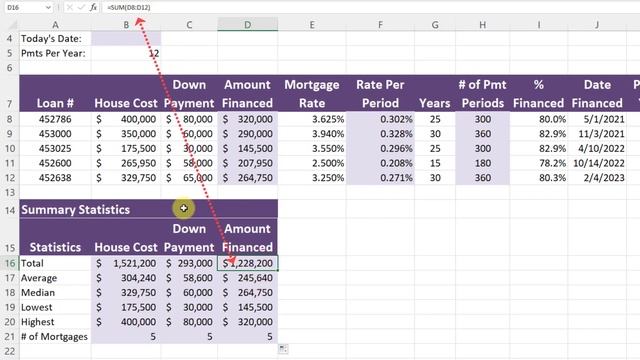
Task: Select row 22 header
Action: 9,351
